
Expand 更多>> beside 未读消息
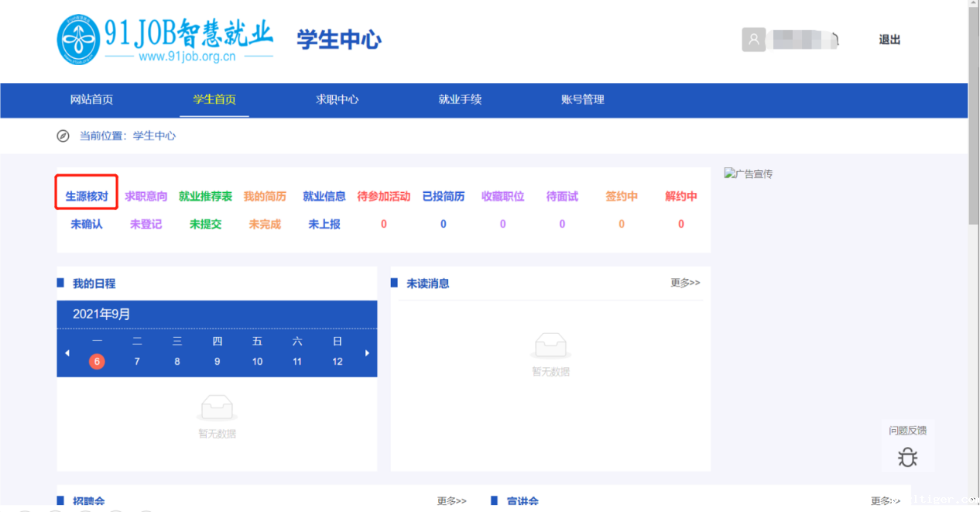tap(685, 283)
